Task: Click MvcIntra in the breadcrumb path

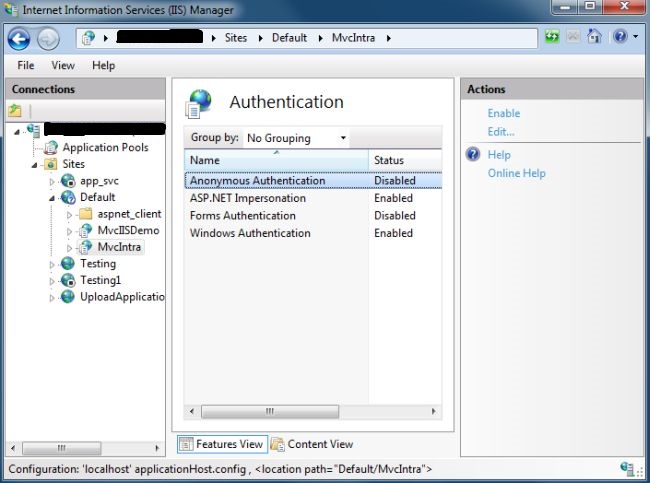Action: (x=353, y=38)
